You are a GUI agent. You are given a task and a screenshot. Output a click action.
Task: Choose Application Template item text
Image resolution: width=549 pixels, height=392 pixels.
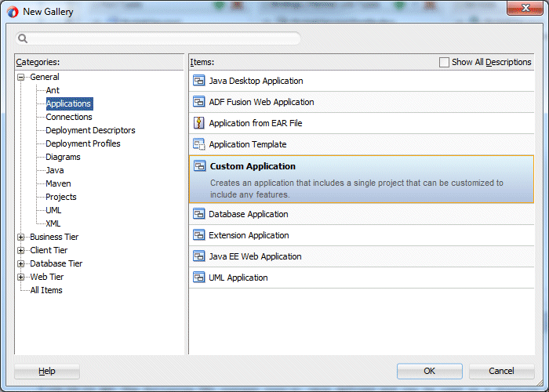tap(248, 144)
